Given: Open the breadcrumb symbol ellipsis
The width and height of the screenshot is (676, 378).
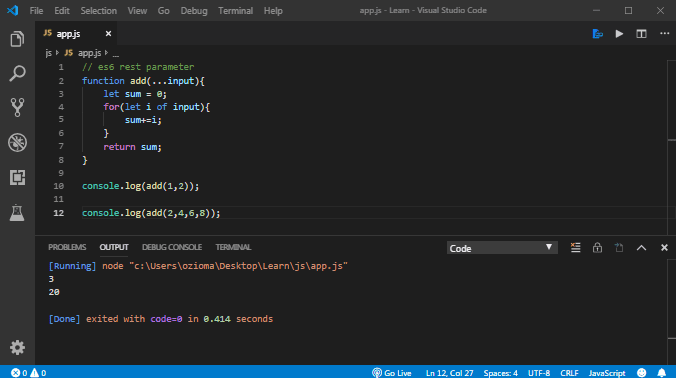Looking at the screenshot, I should [116, 53].
